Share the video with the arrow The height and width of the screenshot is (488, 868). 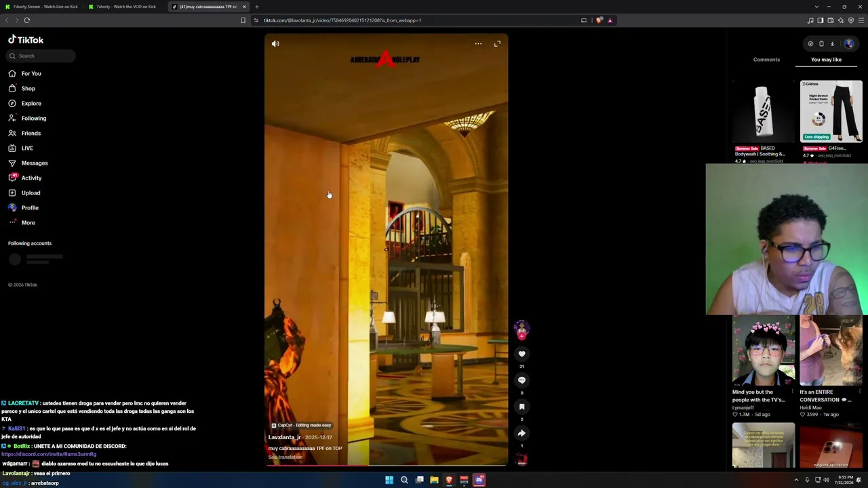pyautogui.click(x=521, y=433)
